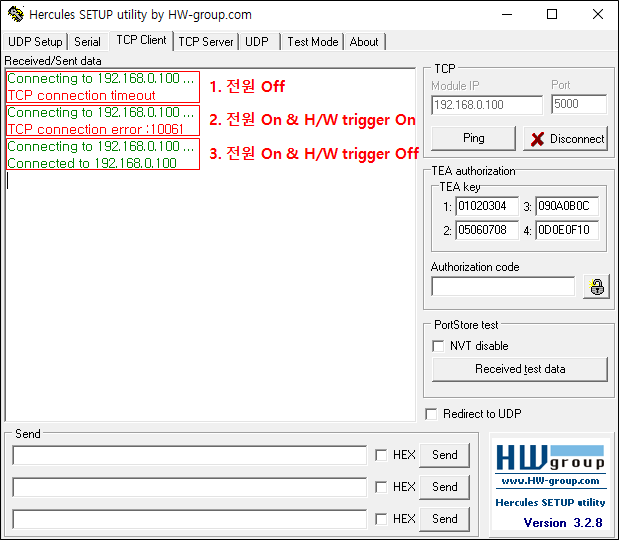Open the www.HW-group.com link

coord(550,481)
